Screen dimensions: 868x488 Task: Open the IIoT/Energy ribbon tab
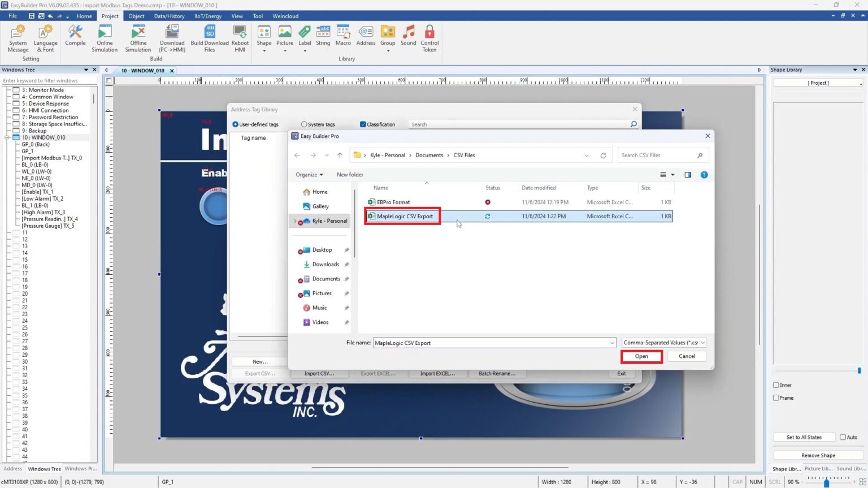208,16
